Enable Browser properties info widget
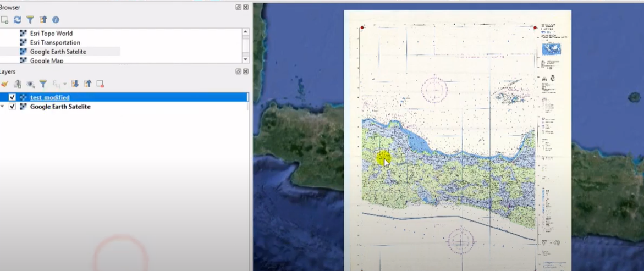 click(x=56, y=20)
